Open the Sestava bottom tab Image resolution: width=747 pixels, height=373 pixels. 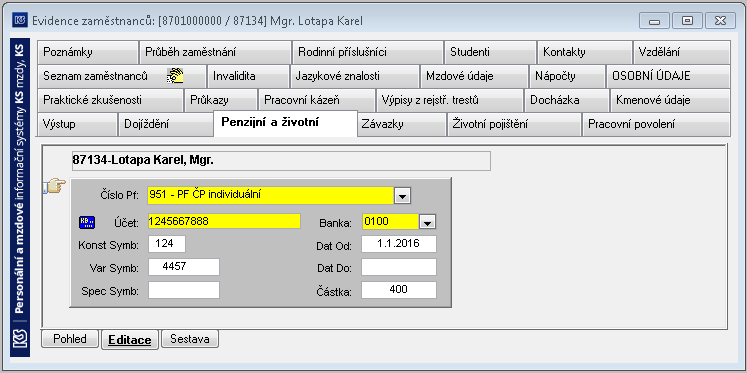tap(190, 339)
